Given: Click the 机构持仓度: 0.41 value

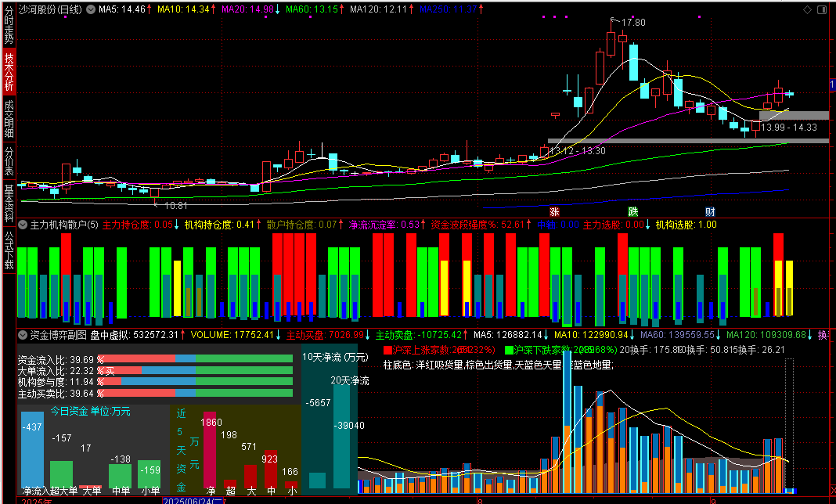Looking at the screenshot, I should click(219, 225).
